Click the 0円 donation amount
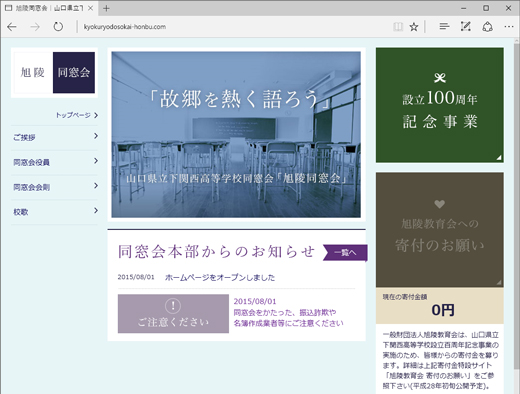Viewport: 520px width, 394px height. coord(443,310)
